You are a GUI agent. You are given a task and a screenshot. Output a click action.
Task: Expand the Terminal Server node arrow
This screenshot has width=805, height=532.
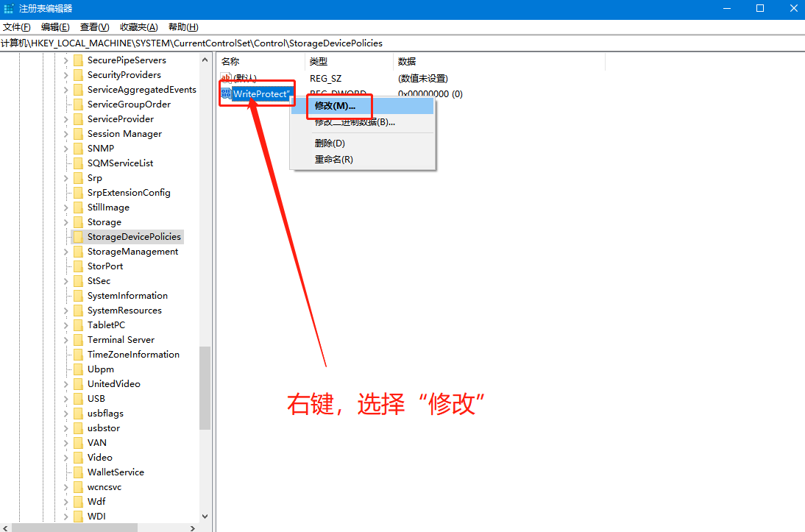click(65, 340)
